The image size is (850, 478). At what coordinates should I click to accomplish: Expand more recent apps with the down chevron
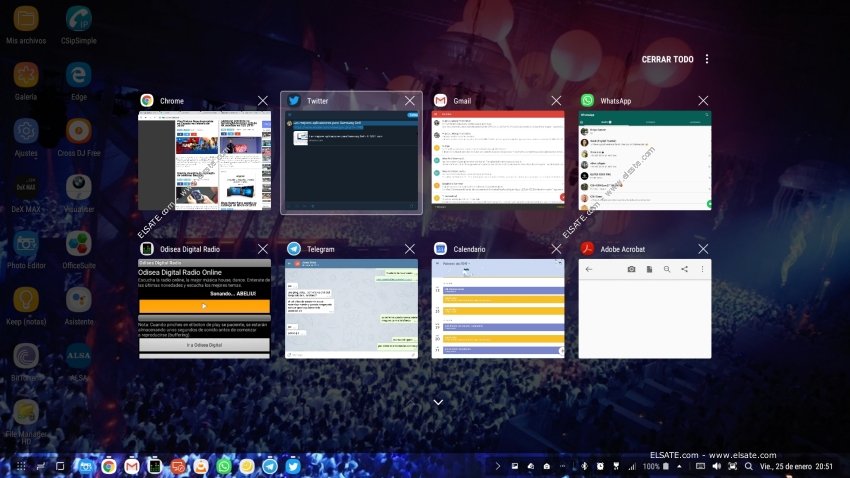click(438, 402)
